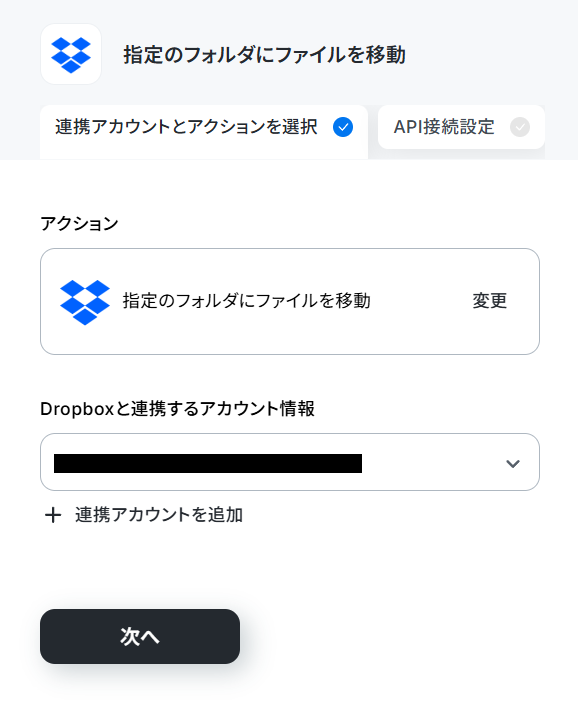Click the plus icon for adding account
This screenshot has height=716, width=578.
click(x=53, y=516)
